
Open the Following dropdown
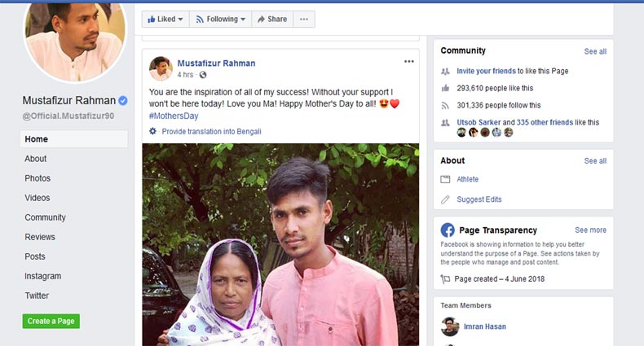[x=221, y=19]
